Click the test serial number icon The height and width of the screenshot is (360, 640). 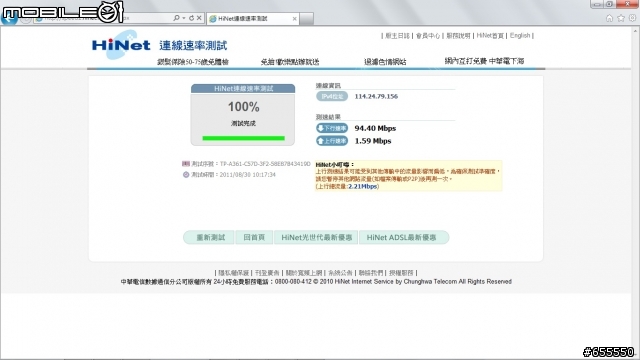pyautogui.click(x=186, y=164)
